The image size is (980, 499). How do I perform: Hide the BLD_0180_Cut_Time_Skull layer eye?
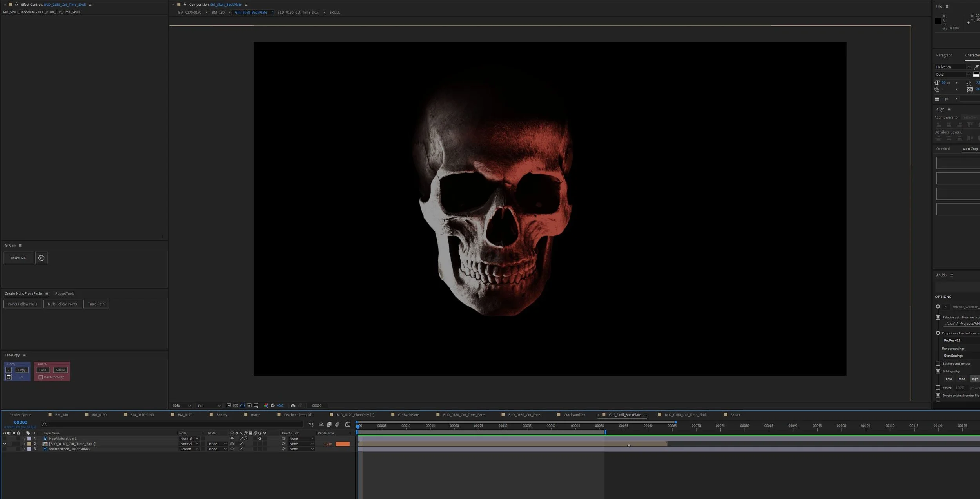coord(4,444)
